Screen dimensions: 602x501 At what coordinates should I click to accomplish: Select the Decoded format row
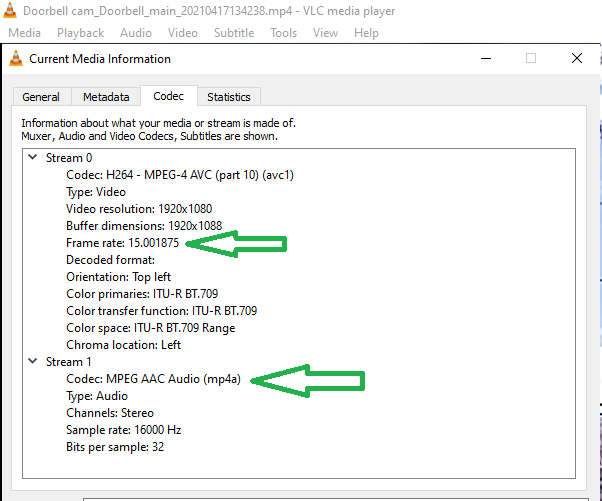point(110,260)
